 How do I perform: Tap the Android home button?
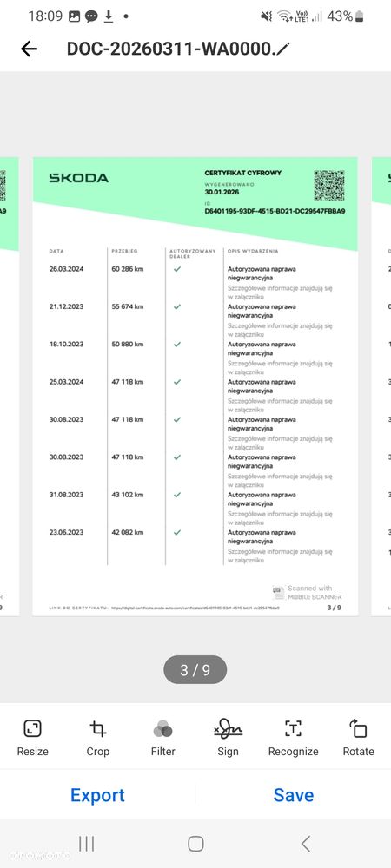[195, 844]
